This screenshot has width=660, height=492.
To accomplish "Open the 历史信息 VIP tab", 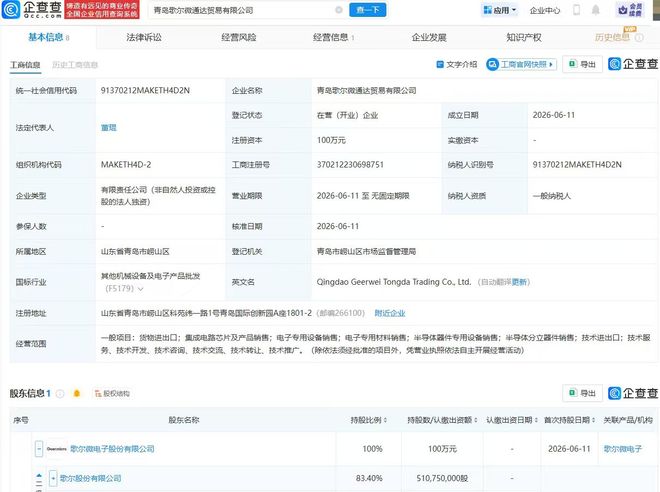I will (x=612, y=37).
